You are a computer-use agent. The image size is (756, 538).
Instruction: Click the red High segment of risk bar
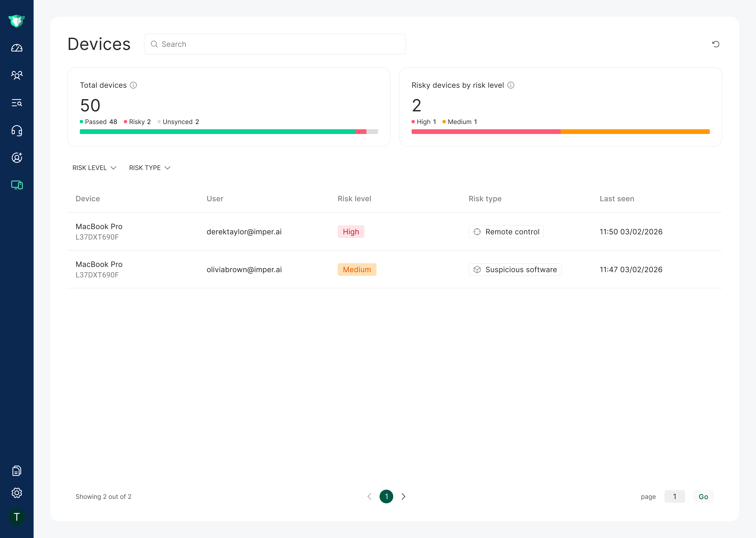pyautogui.click(x=486, y=131)
